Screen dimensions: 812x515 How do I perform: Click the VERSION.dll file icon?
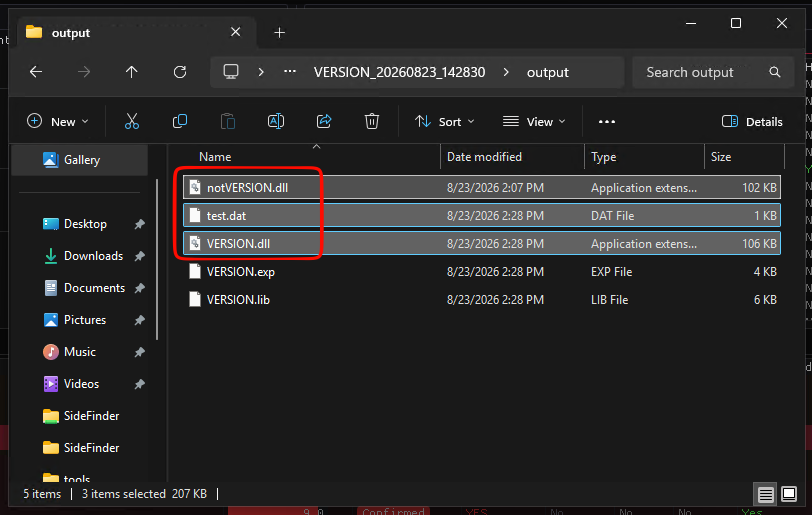[195, 243]
